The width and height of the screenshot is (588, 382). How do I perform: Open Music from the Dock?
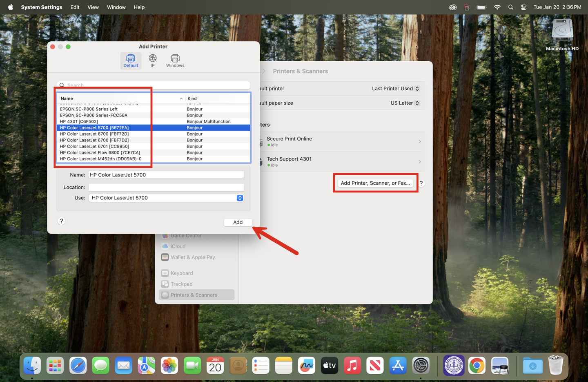coord(352,365)
